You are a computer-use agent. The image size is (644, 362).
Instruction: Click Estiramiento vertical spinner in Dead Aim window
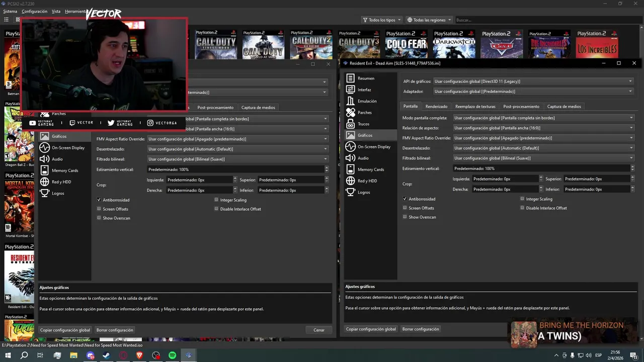pyautogui.click(x=543, y=168)
